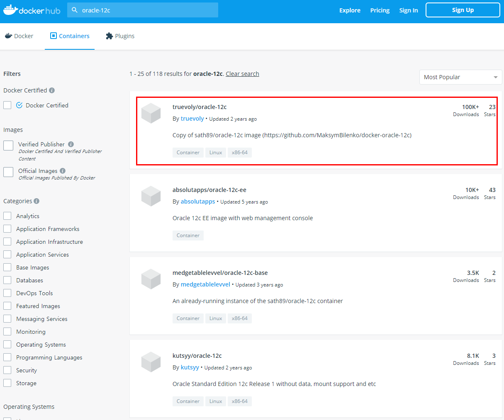Image resolution: width=504 pixels, height=420 pixels.
Task: Click Linux tag on truevoly/oracle-12c card
Action: pos(216,153)
